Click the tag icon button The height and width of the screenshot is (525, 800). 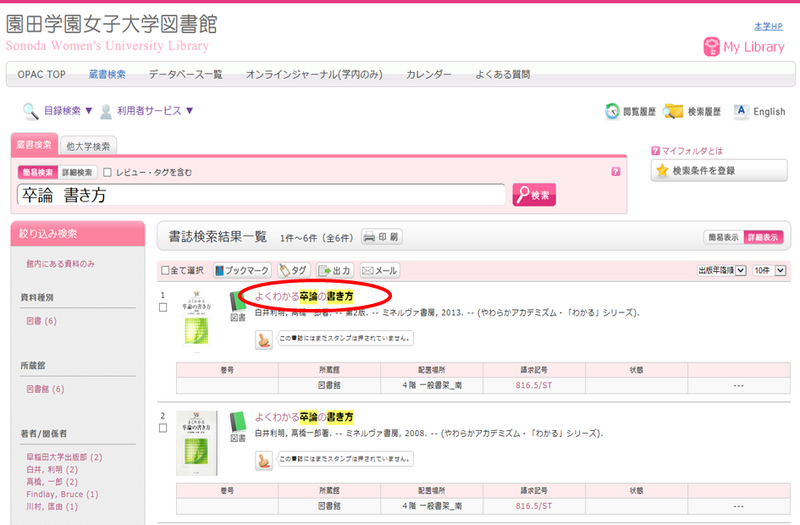point(294,270)
